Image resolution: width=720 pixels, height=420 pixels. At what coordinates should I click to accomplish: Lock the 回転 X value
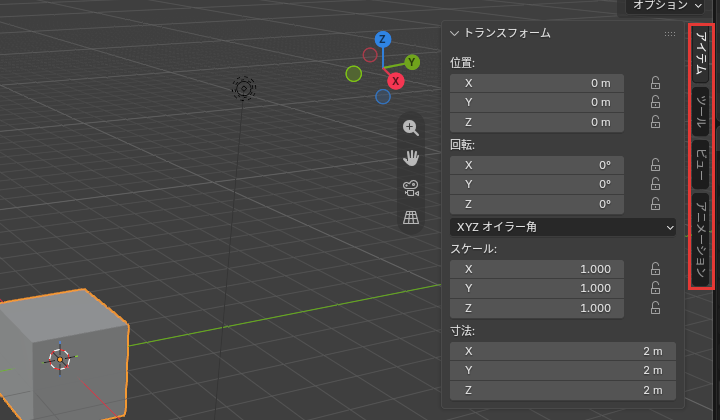655,165
